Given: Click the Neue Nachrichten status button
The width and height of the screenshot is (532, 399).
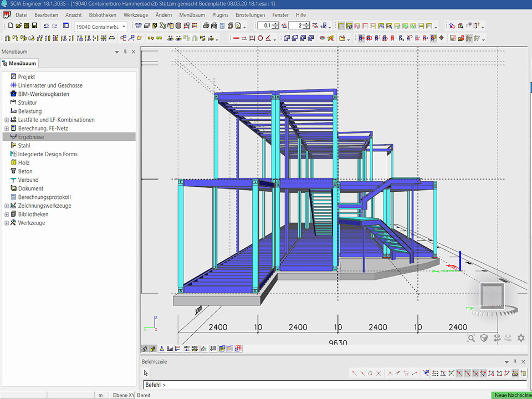Looking at the screenshot, I should pos(511,395).
